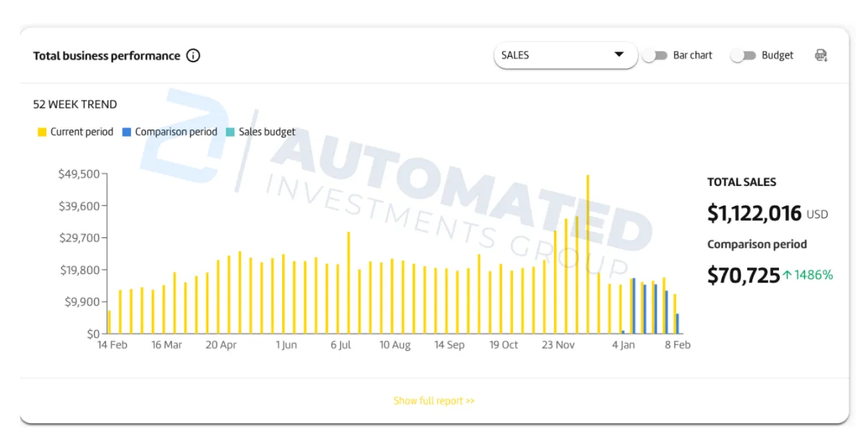Open the Show full report link

point(434,401)
